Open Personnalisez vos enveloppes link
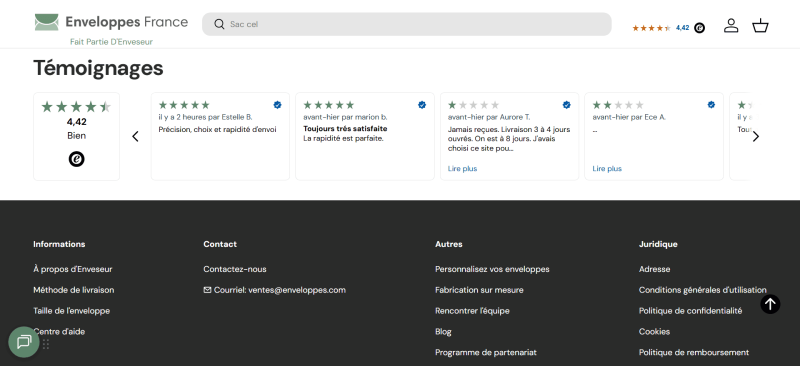The width and height of the screenshot is (800, 366). click(492, 269)
